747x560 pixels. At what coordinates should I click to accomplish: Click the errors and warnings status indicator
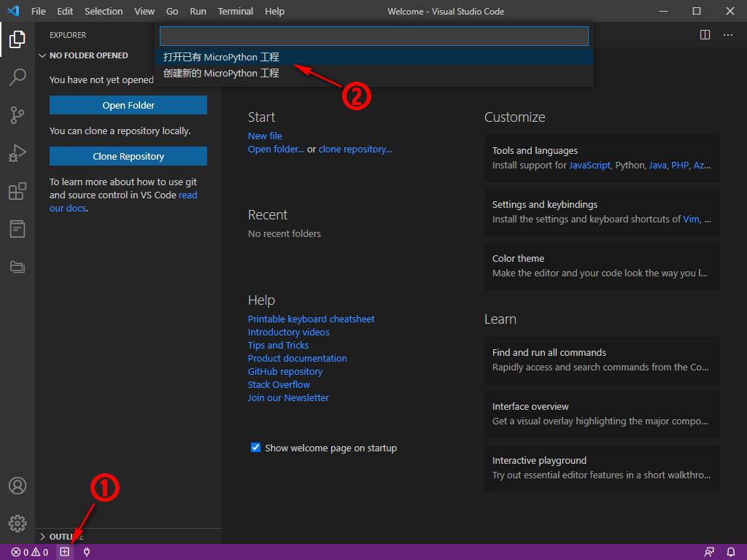29,552
